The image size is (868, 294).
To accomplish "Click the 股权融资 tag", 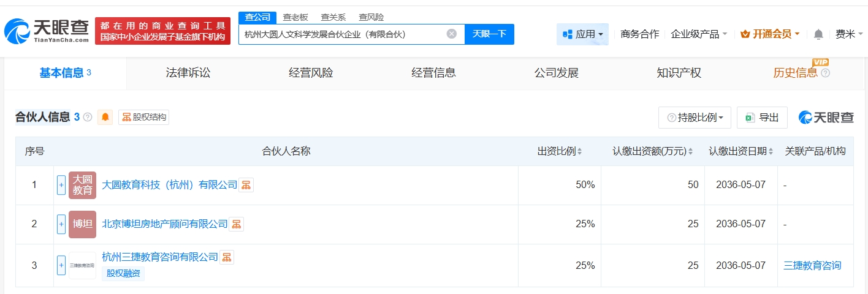I will 123,274.
